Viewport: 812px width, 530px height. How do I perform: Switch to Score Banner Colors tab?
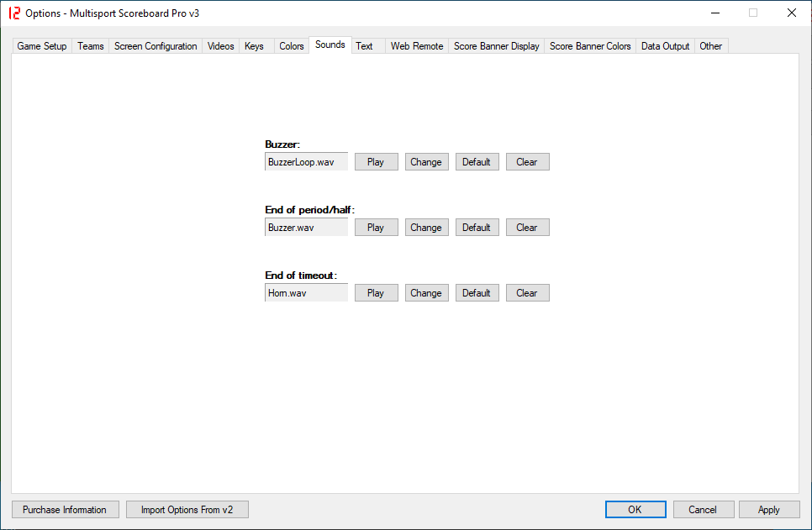point(590,46)
